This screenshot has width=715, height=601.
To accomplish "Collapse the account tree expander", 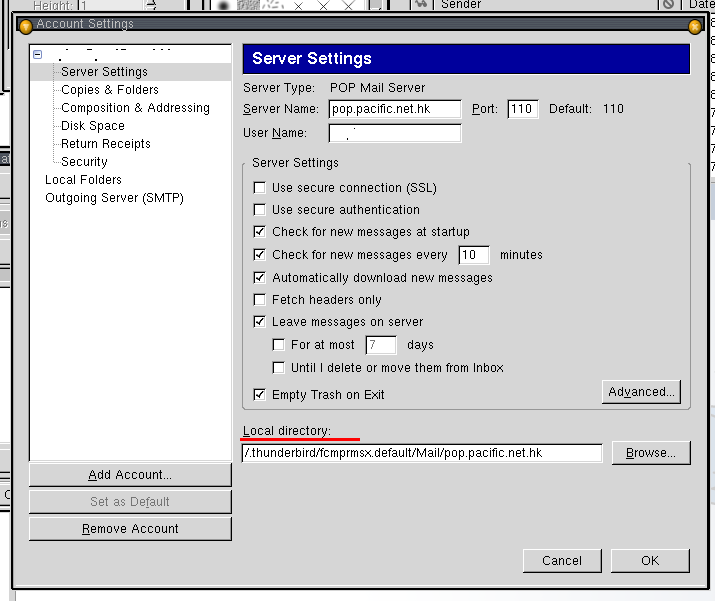I will [x=37, y=55].
